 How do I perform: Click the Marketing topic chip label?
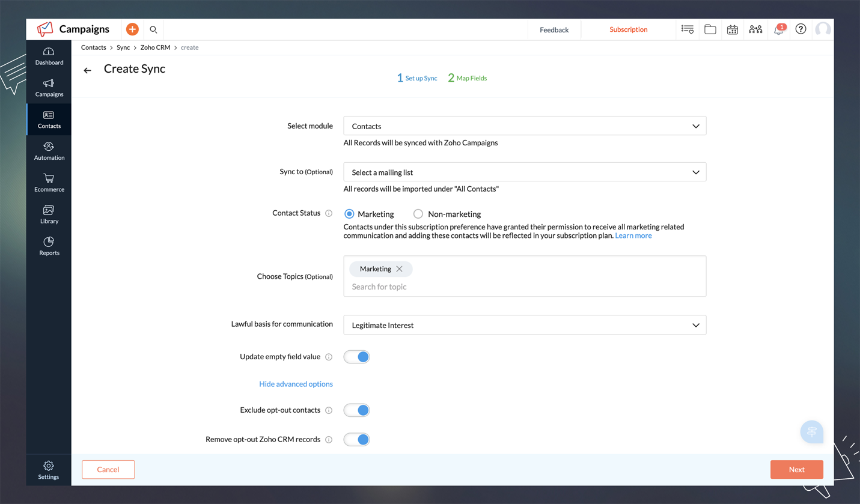coord(376,269)
